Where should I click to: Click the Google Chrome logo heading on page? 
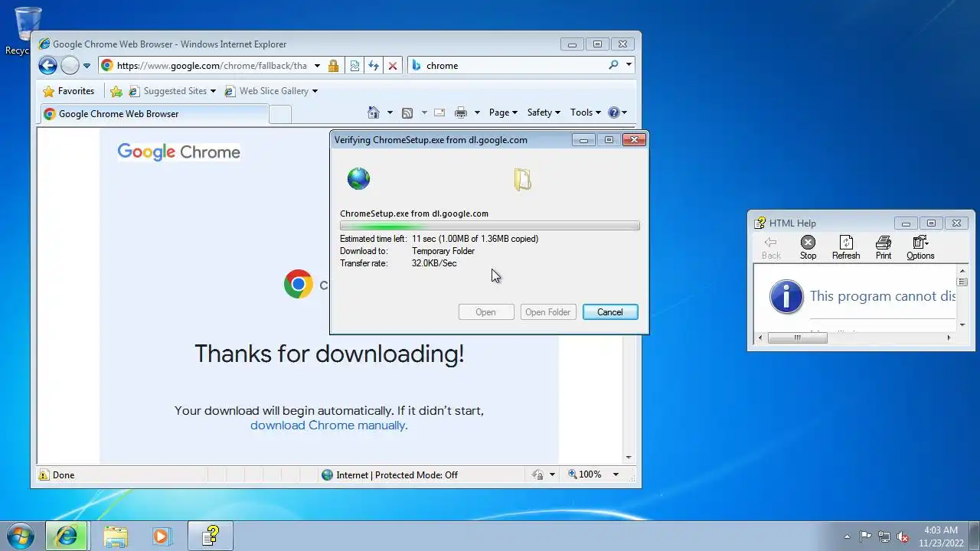(178, 152)
